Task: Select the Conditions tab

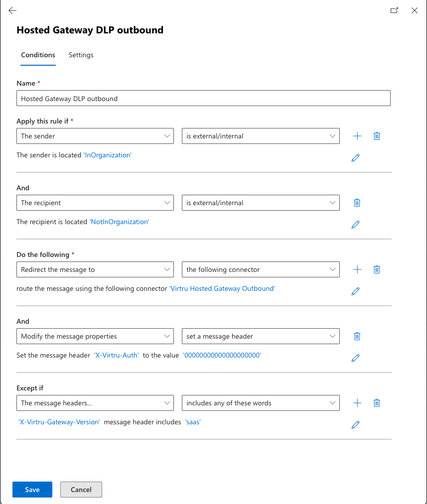Action: coord(38,55)
